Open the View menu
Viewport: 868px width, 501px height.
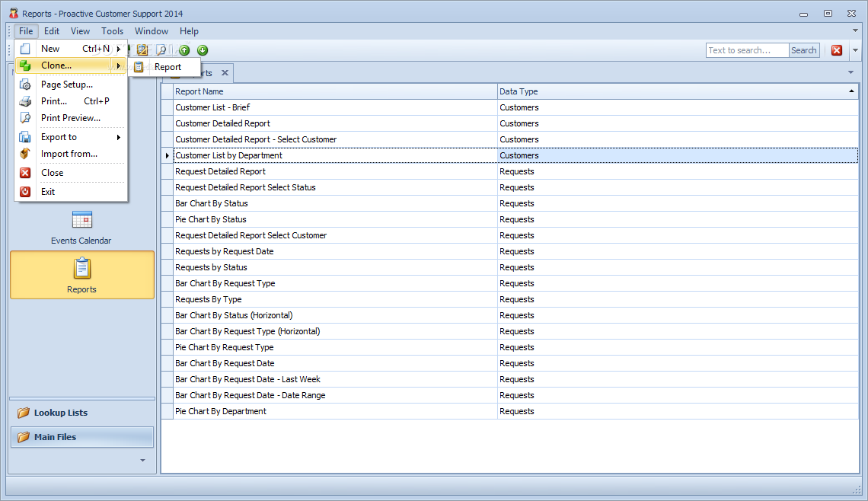80,31
